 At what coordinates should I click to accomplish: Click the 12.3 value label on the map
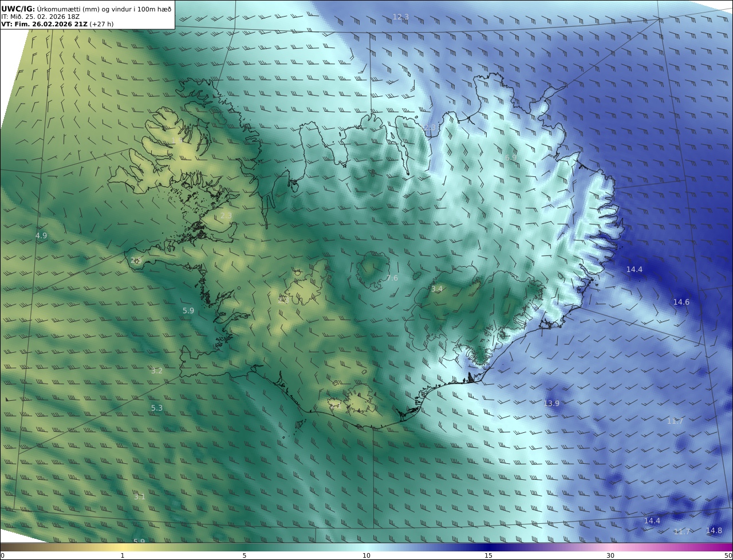(401, 17)
